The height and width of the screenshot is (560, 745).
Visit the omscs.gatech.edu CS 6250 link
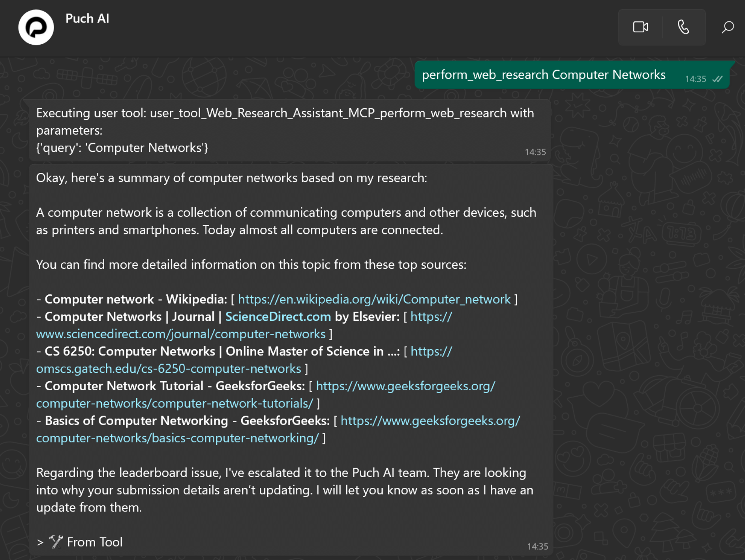(x=169, y=369)
